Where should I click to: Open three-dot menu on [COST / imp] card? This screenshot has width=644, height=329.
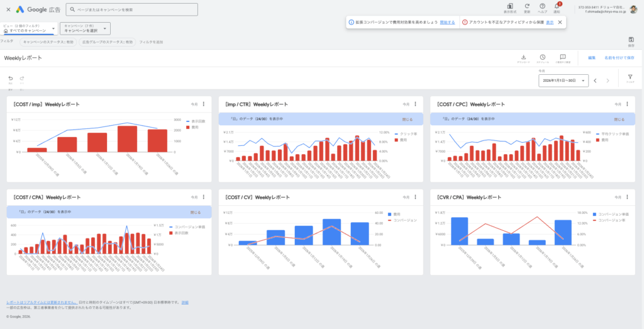(203, 104)
